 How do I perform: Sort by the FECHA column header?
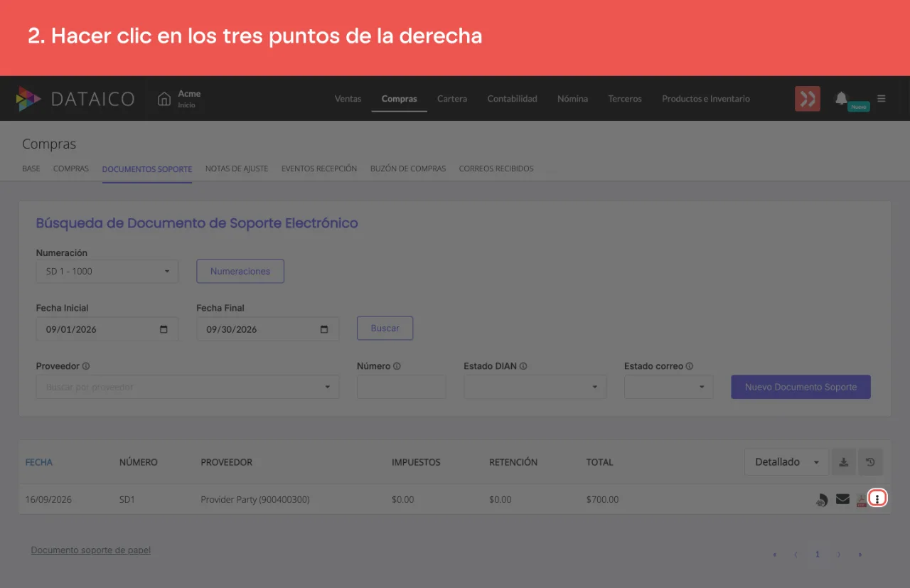[39, 462]
